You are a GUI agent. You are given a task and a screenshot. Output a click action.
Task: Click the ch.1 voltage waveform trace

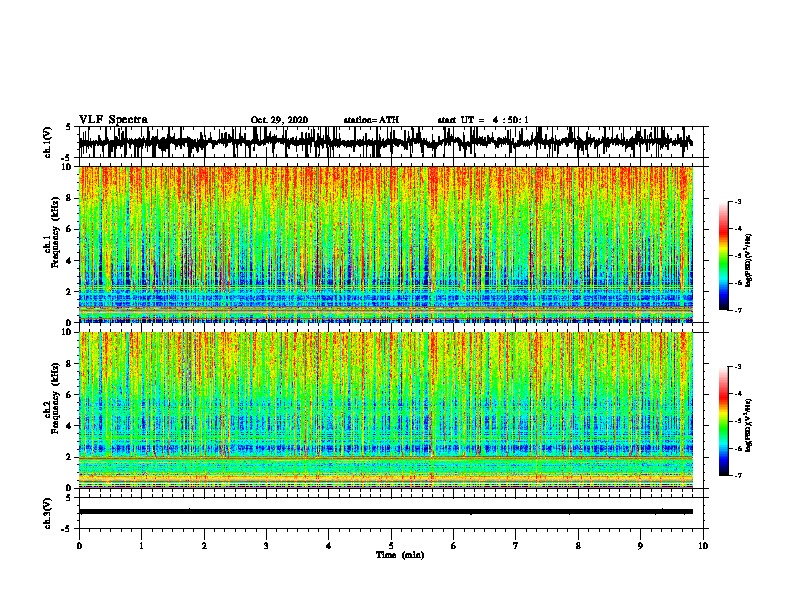pyautogui.click(x=385, y=142)
